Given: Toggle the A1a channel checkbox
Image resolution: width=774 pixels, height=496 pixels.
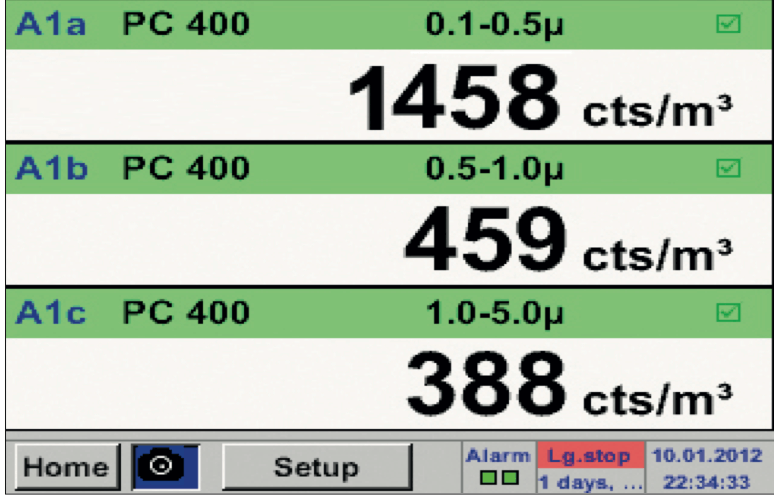Looking at the screenshot, I should (x=729, y=24).
